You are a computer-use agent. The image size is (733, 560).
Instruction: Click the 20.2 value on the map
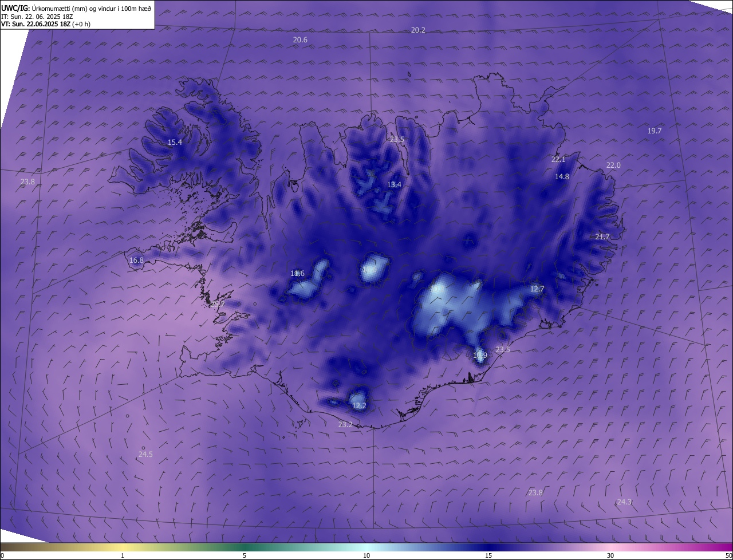[x=418, y=30]
